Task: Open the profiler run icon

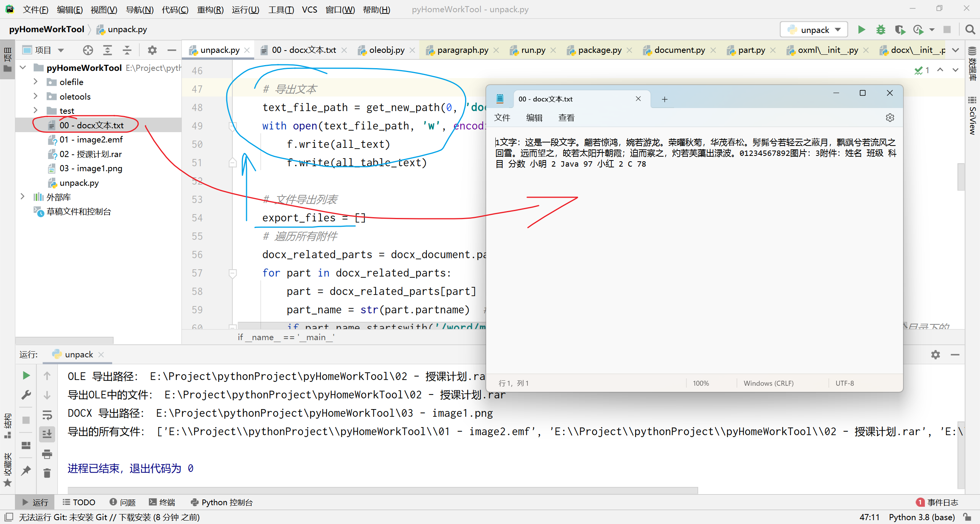Action: click(918, 29)
